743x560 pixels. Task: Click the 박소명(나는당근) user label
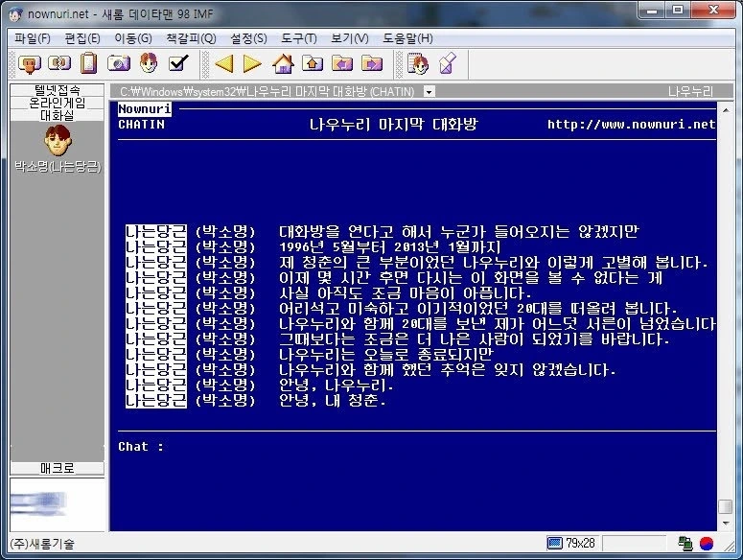[x=58, y=166]
